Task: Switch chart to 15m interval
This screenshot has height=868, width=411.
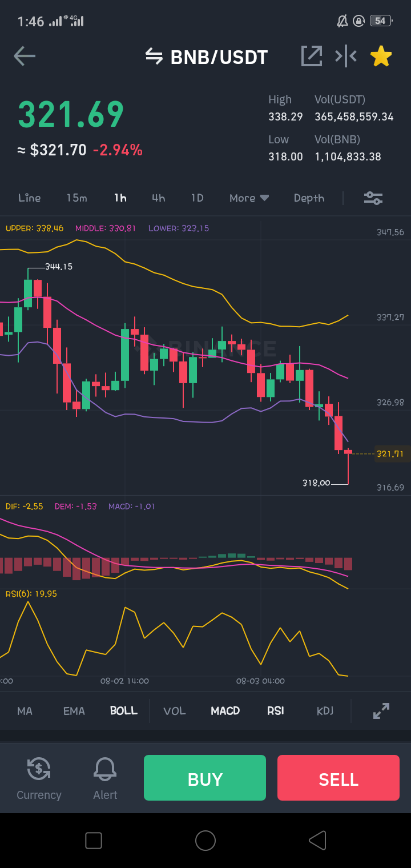Action: (x=76, y=198)
